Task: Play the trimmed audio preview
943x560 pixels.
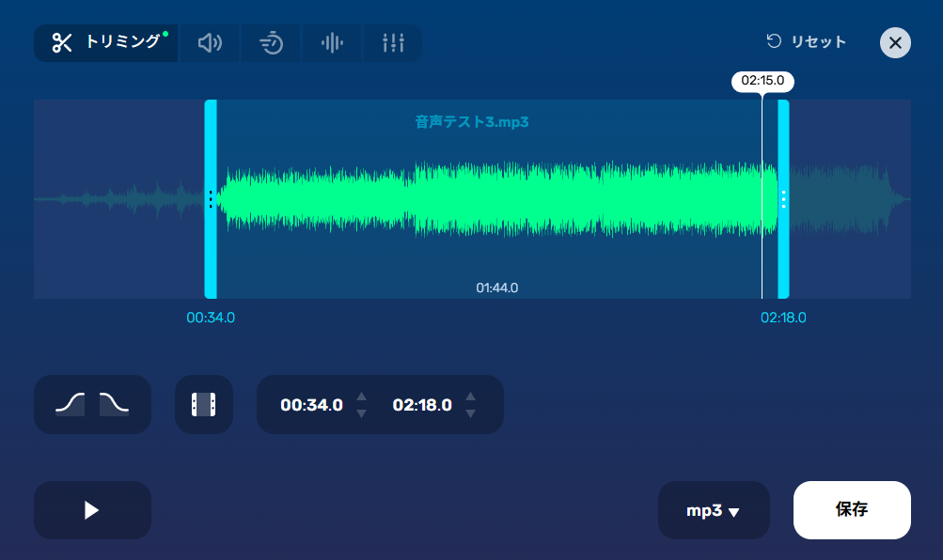Action: [x=91, y=509]
